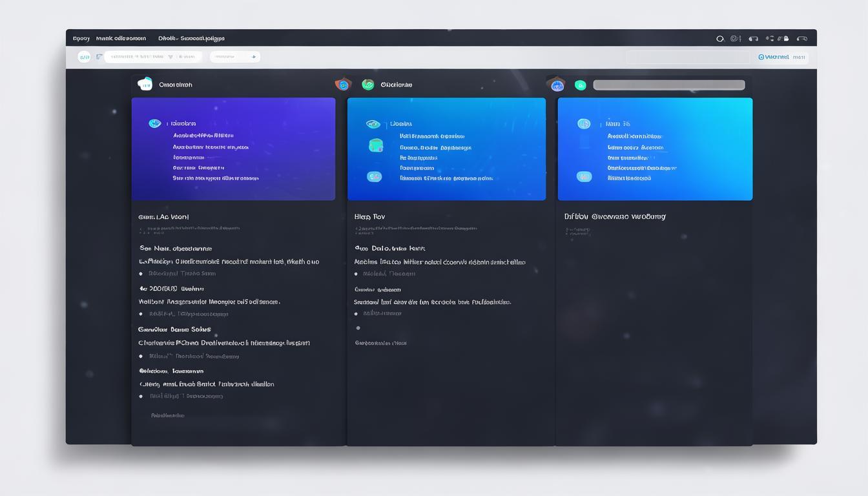The height and width of the screenshot is (496, 868).
Task: Select the green circular icon above the middle card
Action: (x=368, y=85)
